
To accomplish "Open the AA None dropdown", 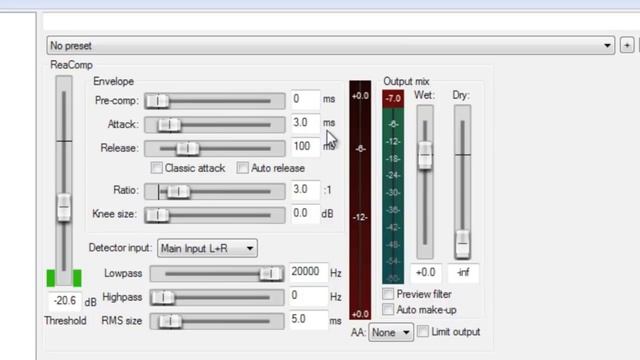I will point(391,332).
